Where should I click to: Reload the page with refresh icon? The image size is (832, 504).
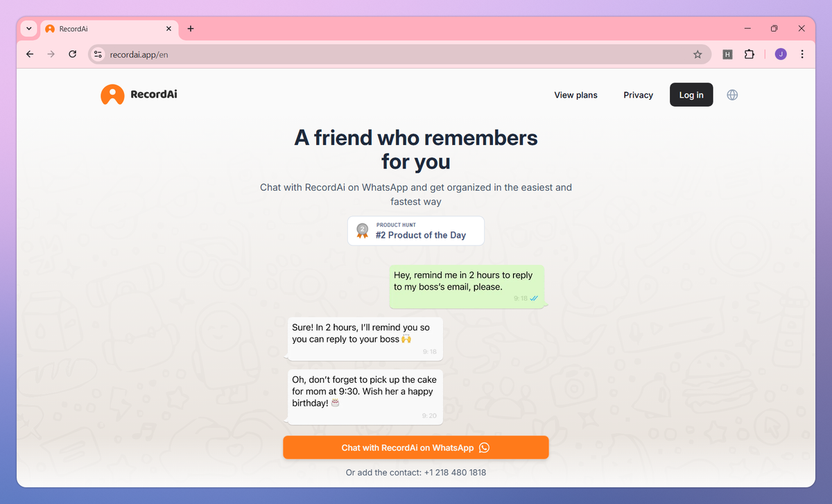point(72,54)
